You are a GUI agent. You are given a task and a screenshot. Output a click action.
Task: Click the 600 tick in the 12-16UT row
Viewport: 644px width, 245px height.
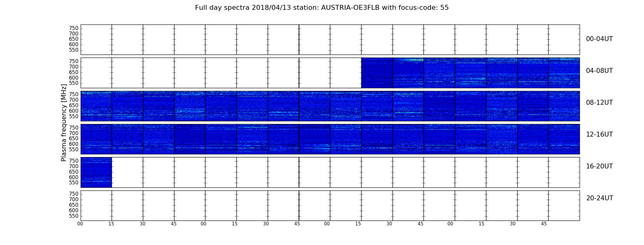click(x=74, y=144)
